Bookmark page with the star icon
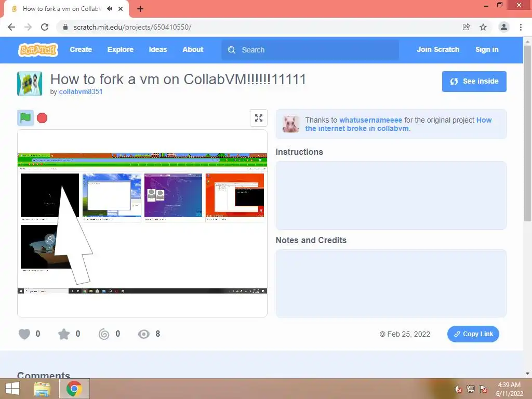The width and height of the screenshot is (532, 399). [483, 27]
